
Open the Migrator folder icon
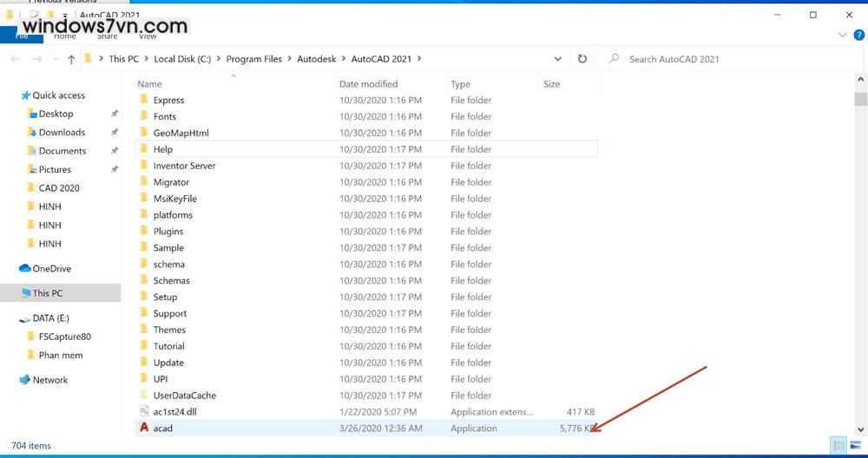point(144,181)
